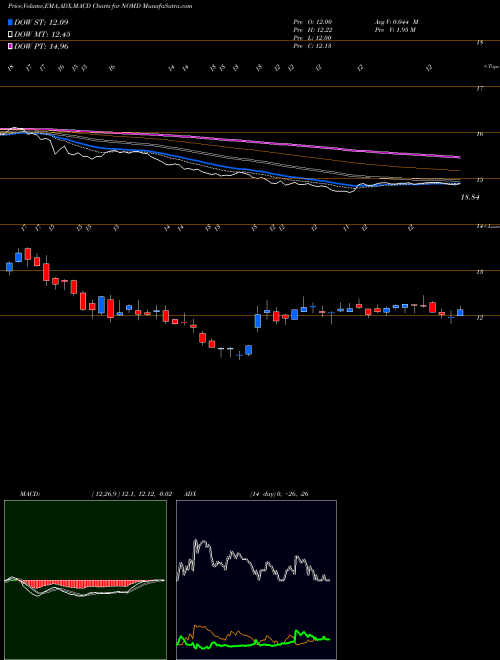Click the last blue candlestick on the right
The image size is (500, 660).
(x=460, y=312)
